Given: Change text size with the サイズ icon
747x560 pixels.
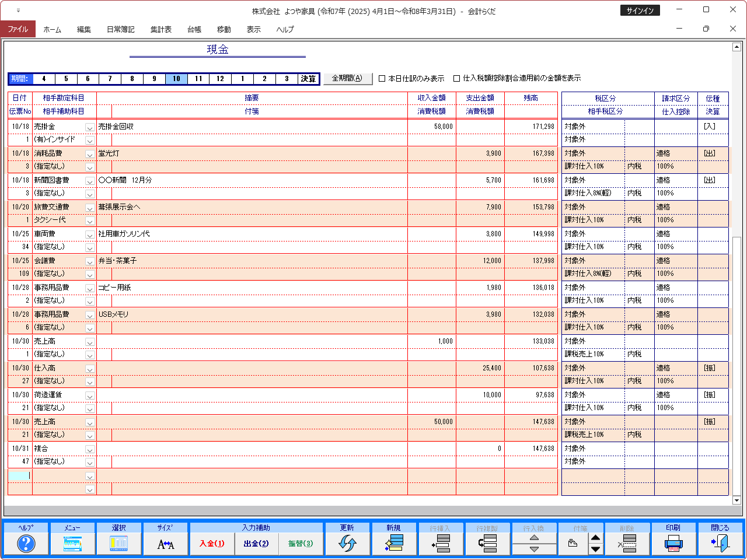Looking at the screenshot, I should pos(166,544).
